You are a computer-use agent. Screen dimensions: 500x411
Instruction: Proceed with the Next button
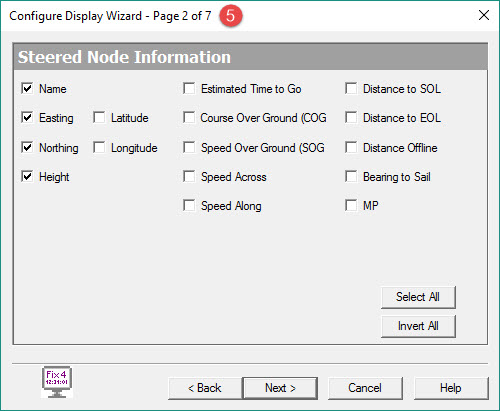point(280,388)
